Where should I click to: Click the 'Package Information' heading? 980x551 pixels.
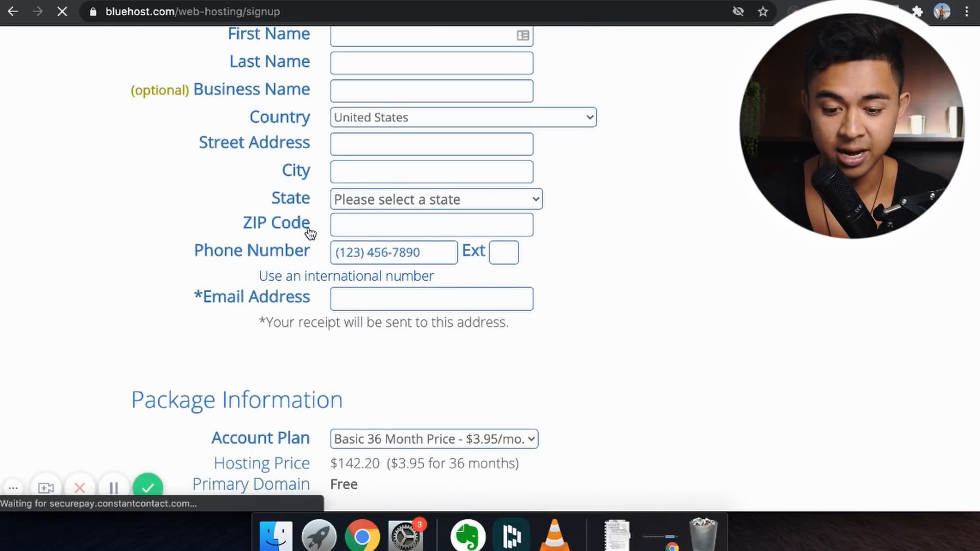pos(237,400)
